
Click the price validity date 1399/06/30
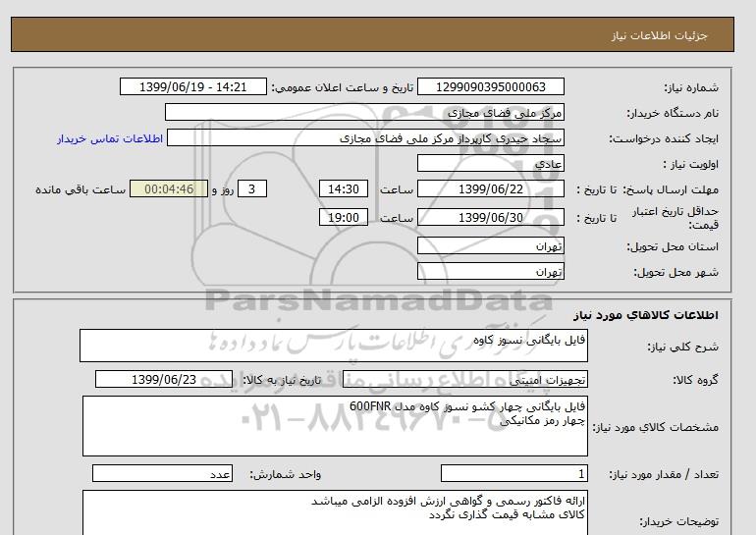click(490, 217)
